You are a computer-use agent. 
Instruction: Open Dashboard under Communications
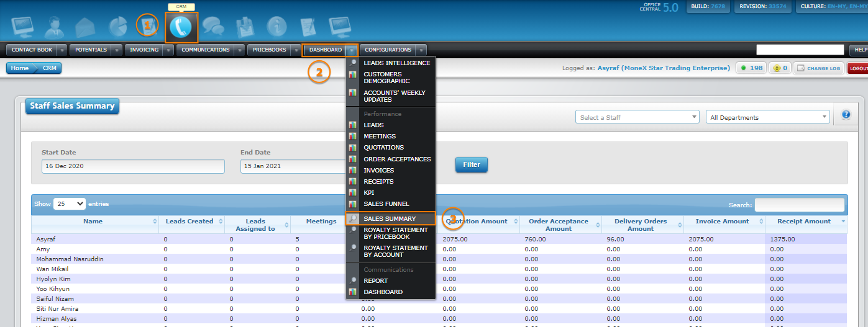pyautogui.click(x=391, y=292)
